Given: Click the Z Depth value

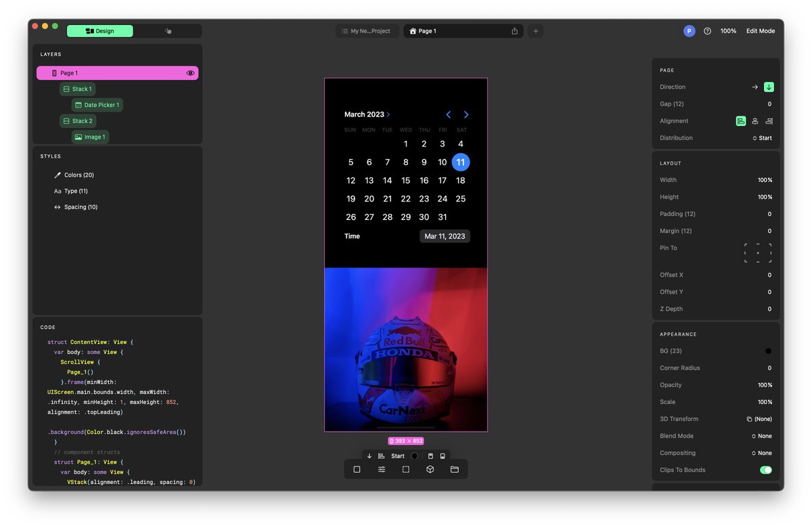Looking at the screenshot, I should pyautogui.click(x=769, y=309).
